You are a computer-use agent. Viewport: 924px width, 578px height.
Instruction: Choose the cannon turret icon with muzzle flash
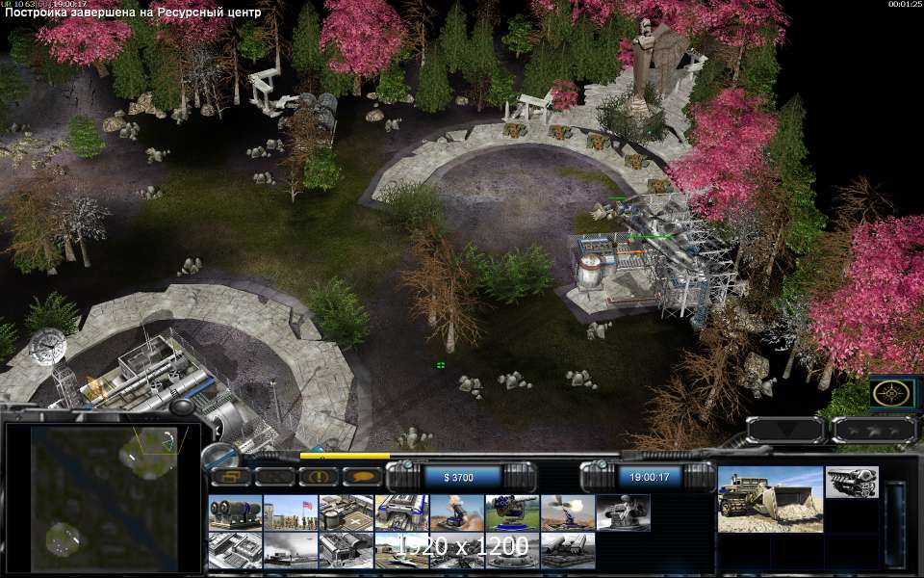point(568,512)
